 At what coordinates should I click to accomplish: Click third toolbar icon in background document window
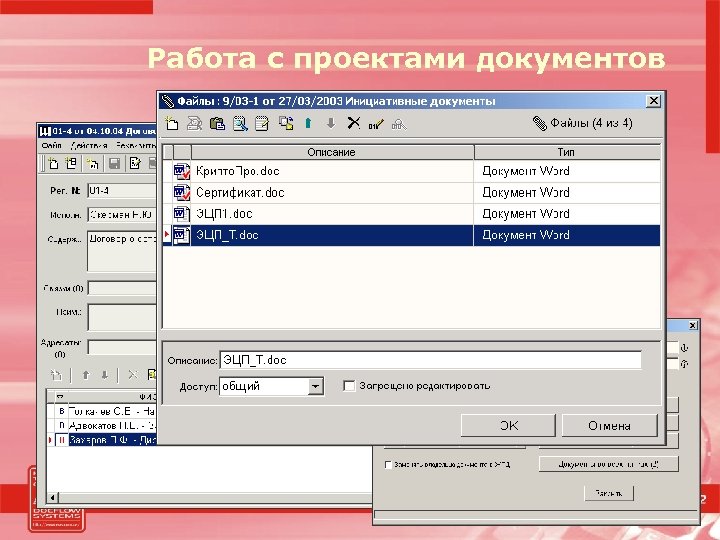pyautogui.click(x=92, y=163)
